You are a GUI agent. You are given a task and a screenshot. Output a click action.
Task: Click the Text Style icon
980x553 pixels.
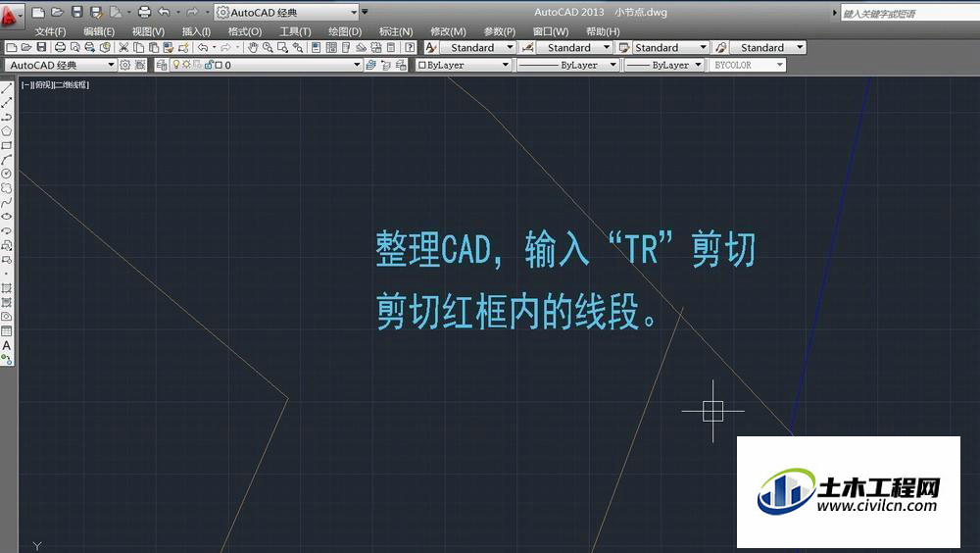point(430,47)
